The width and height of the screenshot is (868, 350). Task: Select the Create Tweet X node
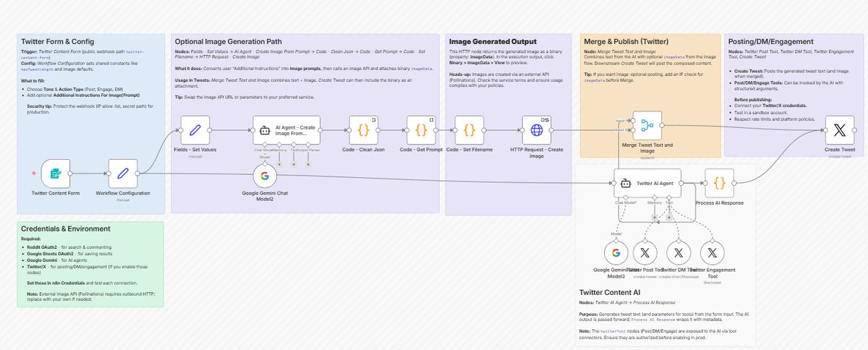840,130
